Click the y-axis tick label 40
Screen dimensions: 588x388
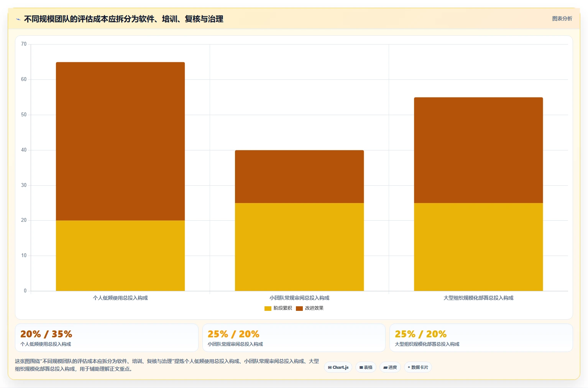(x=24, y=150)
